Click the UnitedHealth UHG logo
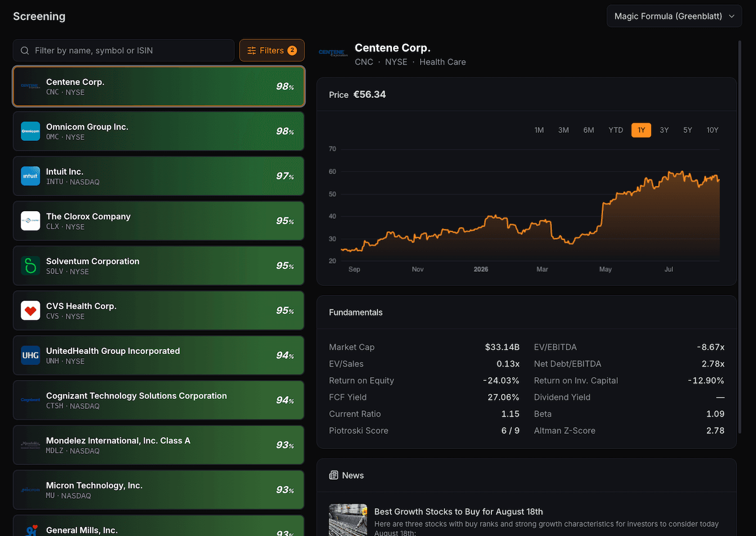 30,356
